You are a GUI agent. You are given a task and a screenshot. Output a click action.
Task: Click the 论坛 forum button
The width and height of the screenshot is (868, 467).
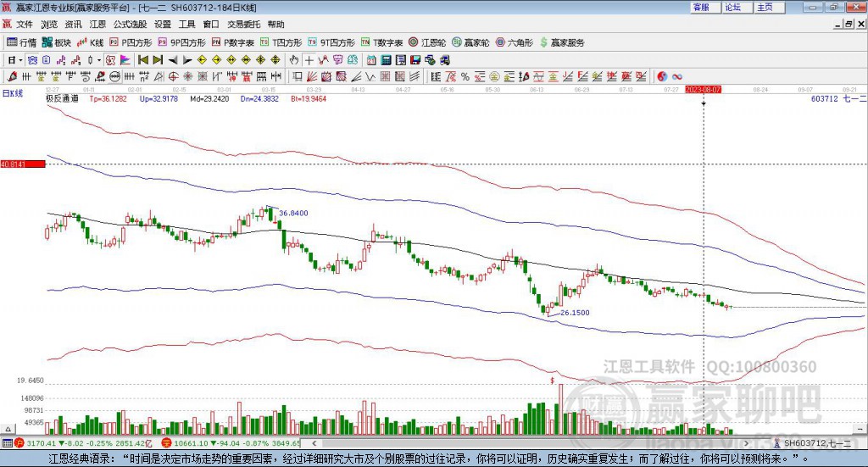[x=732, y=7]
